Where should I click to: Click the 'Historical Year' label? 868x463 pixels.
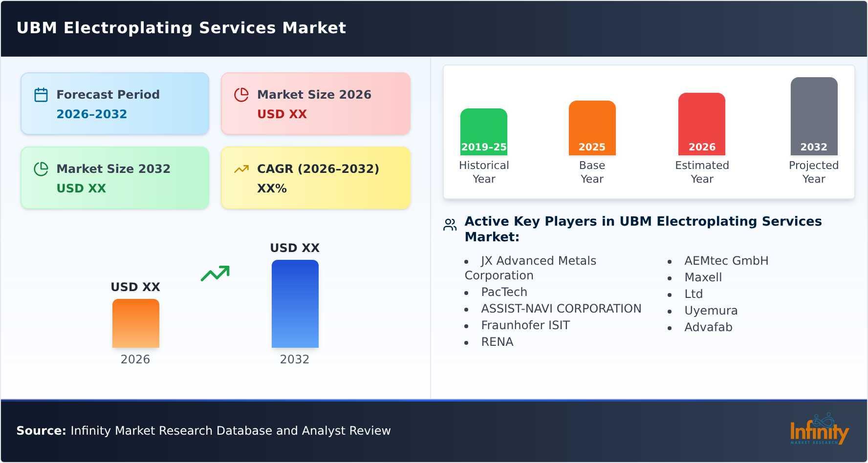[x=484, y=172]
